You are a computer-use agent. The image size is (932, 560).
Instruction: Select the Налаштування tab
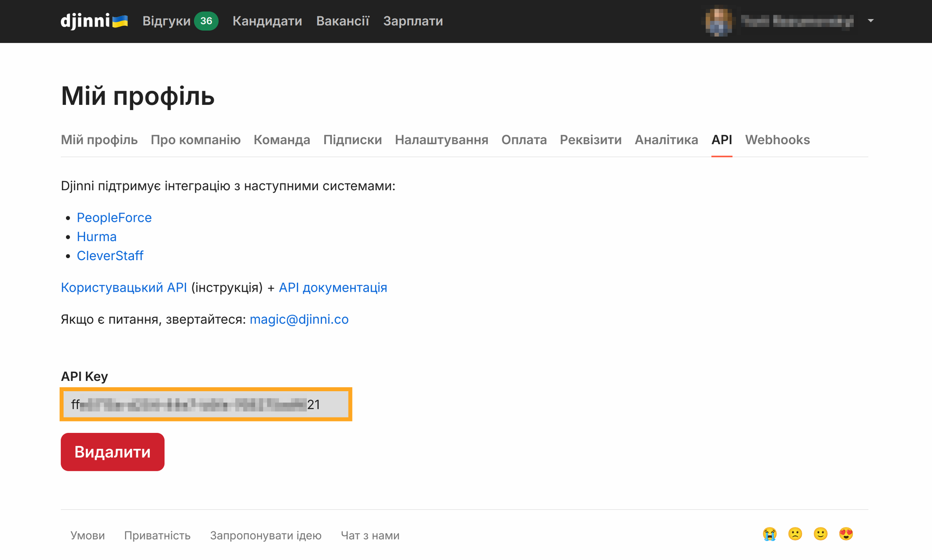tap(442, 140)
